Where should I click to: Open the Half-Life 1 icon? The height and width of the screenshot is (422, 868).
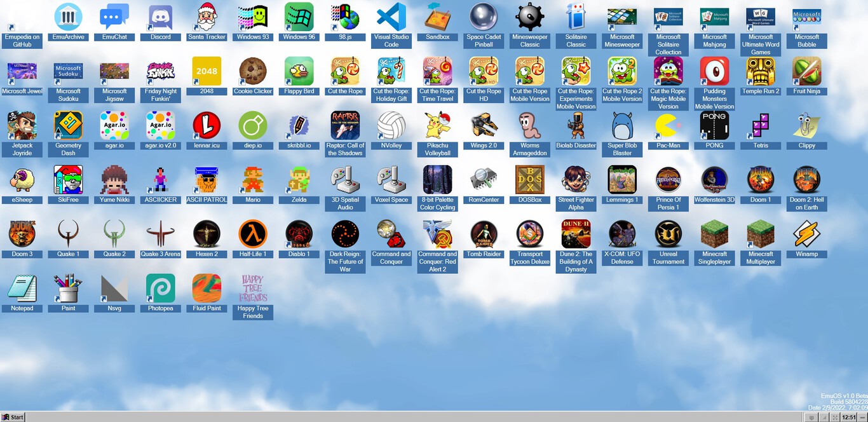click(x=253, y=234)
